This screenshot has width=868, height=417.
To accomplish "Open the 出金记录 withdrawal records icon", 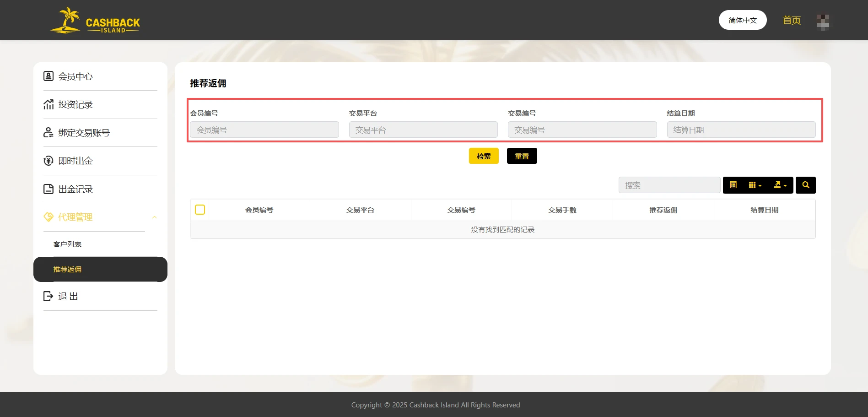I will (x=49, y=189).
